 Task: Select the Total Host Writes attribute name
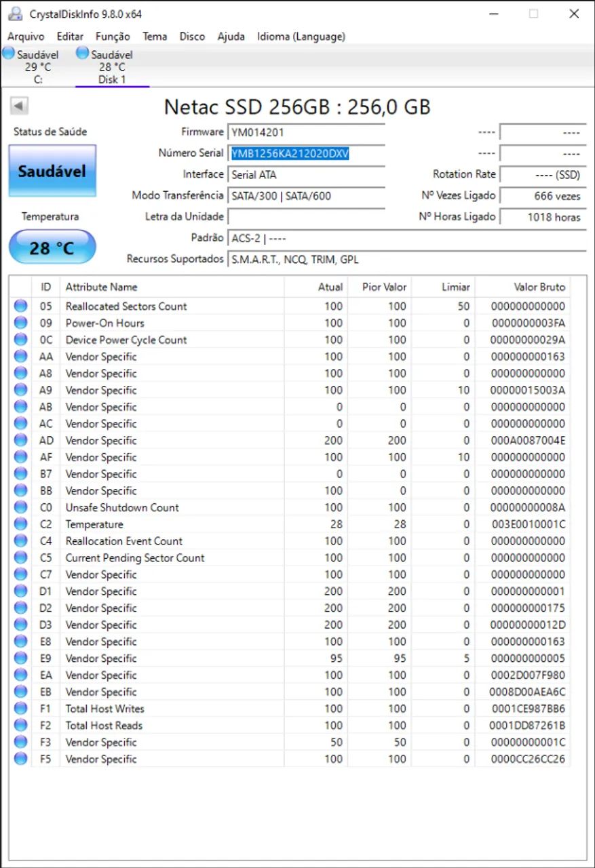(x=104, y=709)
